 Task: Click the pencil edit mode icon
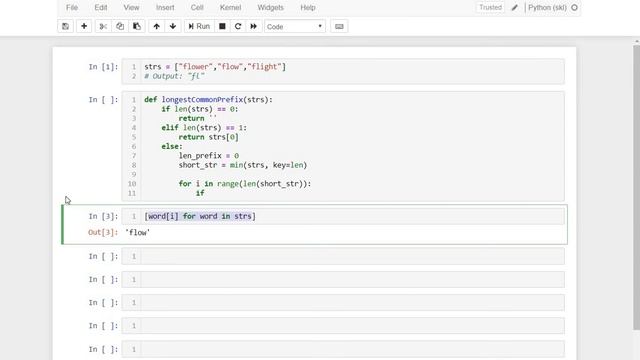[x=515, y=7]
